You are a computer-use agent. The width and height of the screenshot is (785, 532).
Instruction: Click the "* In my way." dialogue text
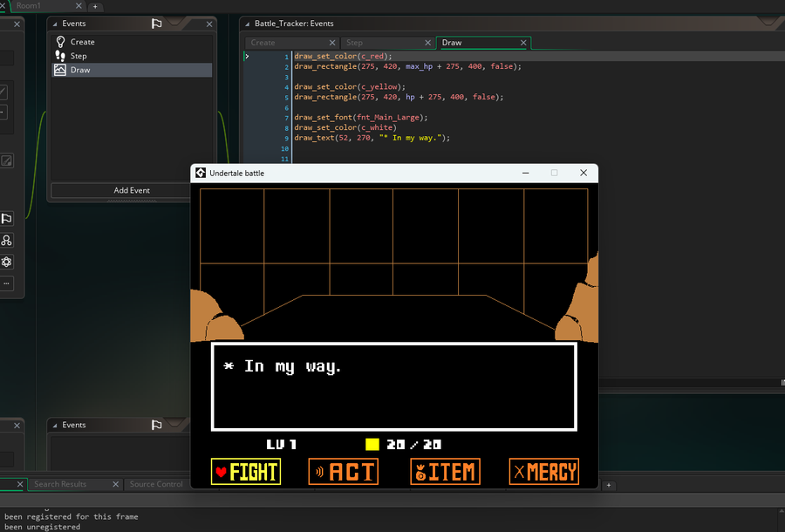(283, 367)
